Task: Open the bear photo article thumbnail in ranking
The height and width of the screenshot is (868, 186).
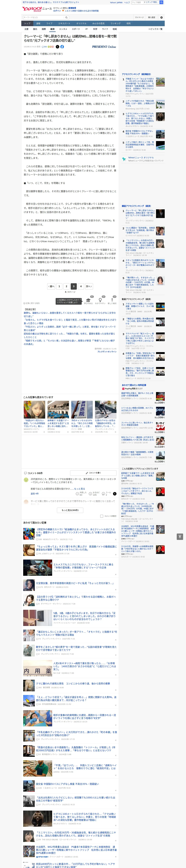Action: click(160, 116)
